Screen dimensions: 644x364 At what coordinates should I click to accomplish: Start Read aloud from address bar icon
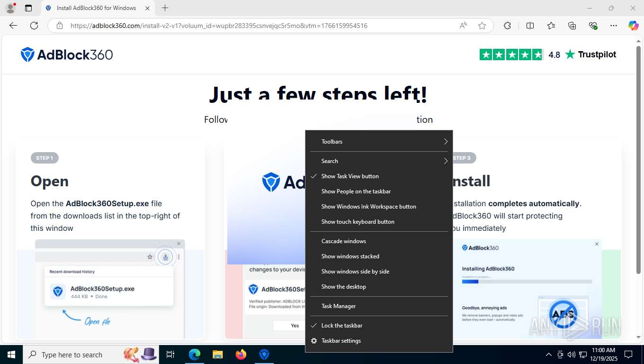[463, 26]
